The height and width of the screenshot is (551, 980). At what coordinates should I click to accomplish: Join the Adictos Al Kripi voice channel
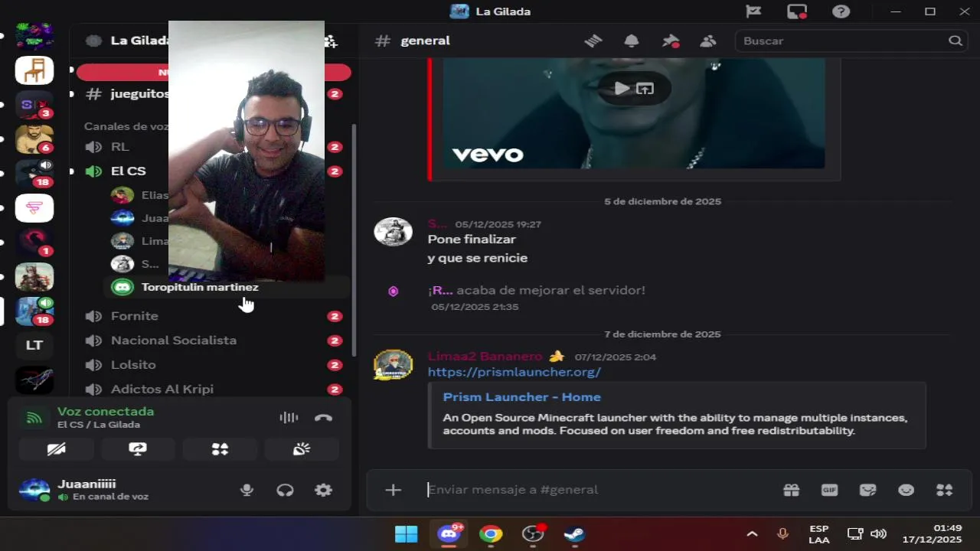tap(213, 390)
